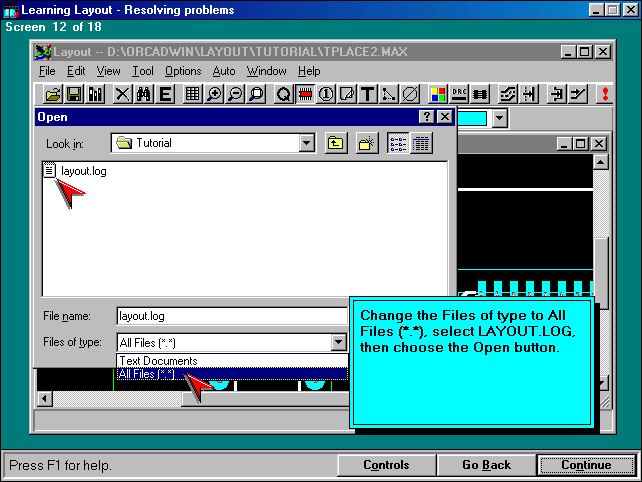Open the color settings grid icon

point(438,94)
